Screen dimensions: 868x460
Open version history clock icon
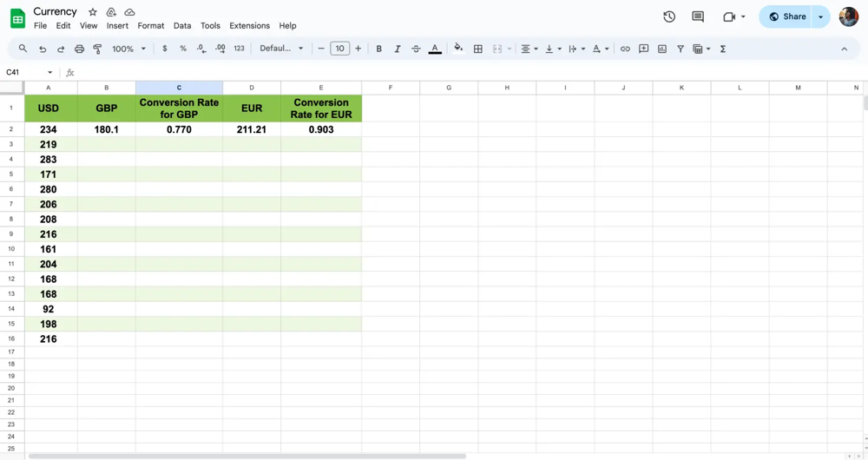pos(669,16)
